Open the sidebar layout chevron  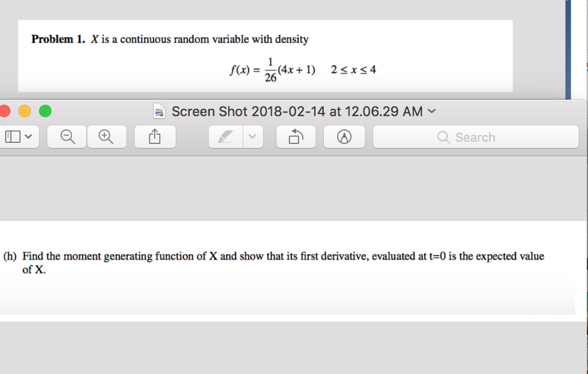coord(29,137)
